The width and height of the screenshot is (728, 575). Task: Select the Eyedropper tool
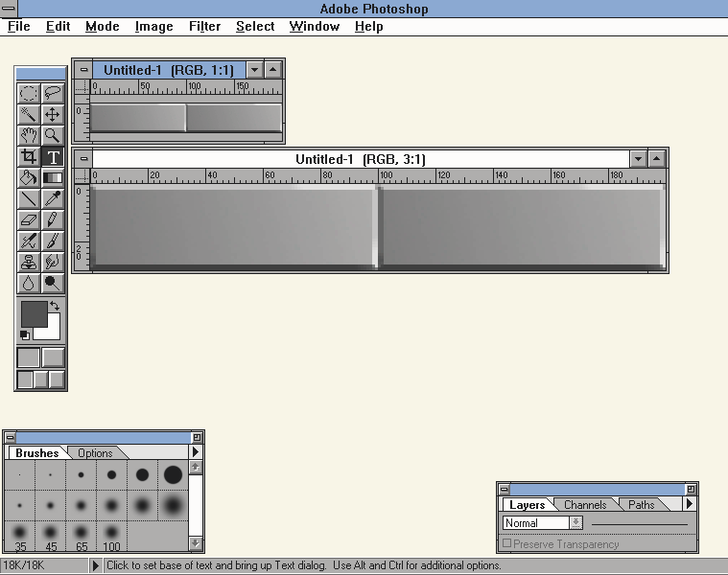point(53,199)
